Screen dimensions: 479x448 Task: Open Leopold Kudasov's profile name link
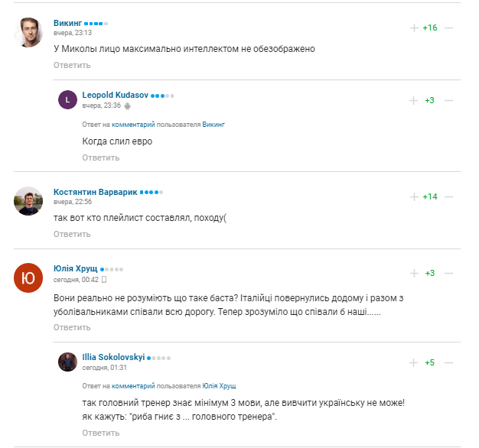click(115, 95)
